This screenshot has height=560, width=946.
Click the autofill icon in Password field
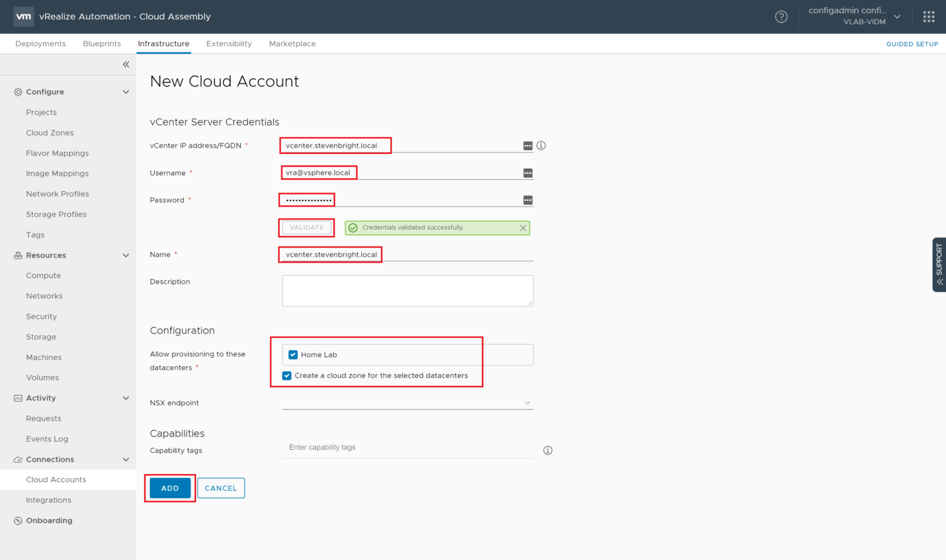tap(528, 200)
